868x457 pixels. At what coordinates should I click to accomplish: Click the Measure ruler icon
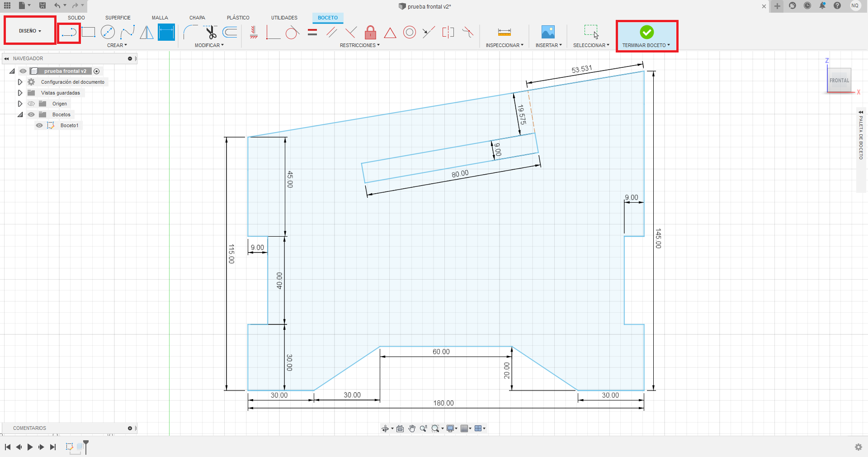505,32
